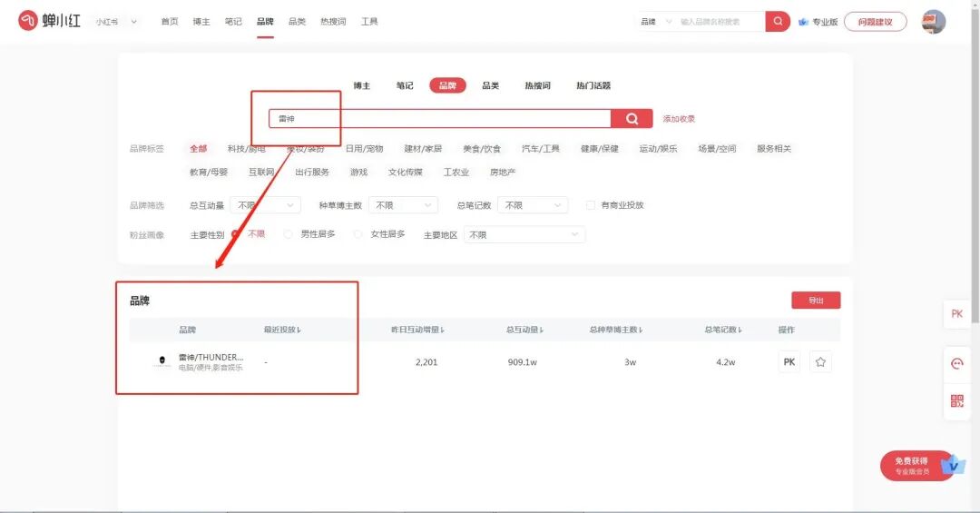The width and height of the screenshot is (980, 513).
Task: Sort the table by 总笔记数 column
Action: pyautogui.click(x=723, y=330)
